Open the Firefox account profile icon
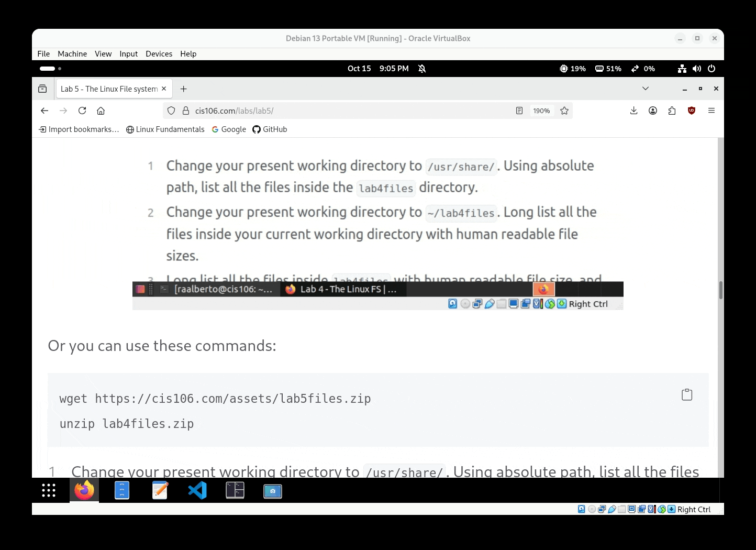 (x=653, y=111)
